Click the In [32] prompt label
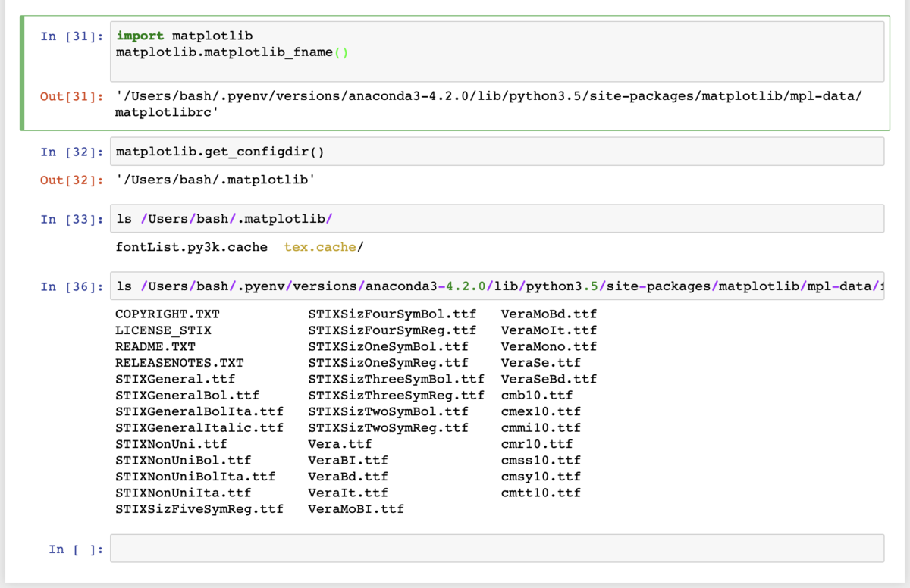Screen dimensions: 910x588 (72, 152)
